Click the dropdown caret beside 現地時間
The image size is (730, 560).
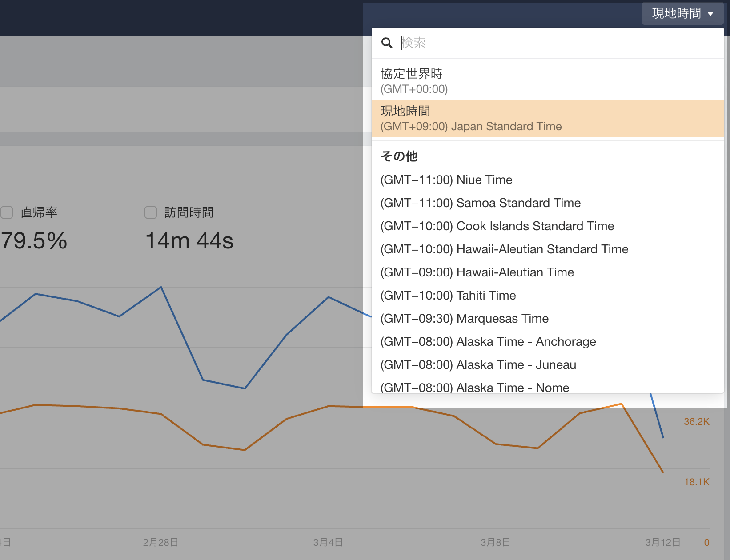[x=710, y=14]
